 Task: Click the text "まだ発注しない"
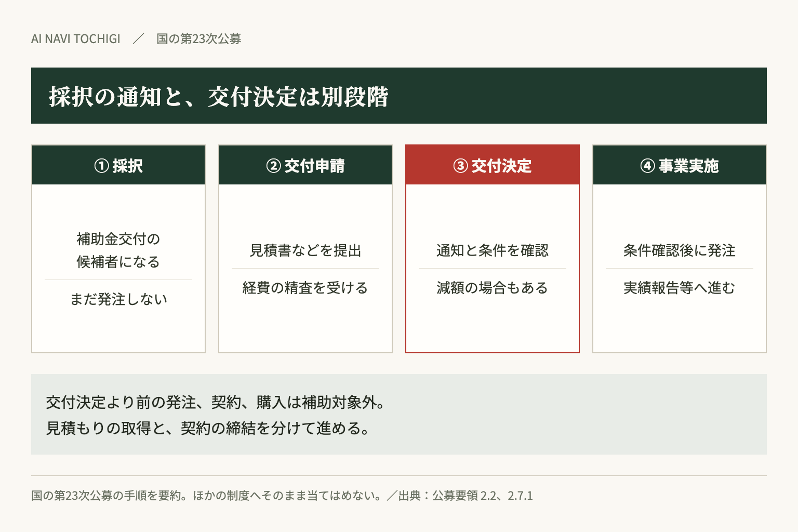[118, 299]
